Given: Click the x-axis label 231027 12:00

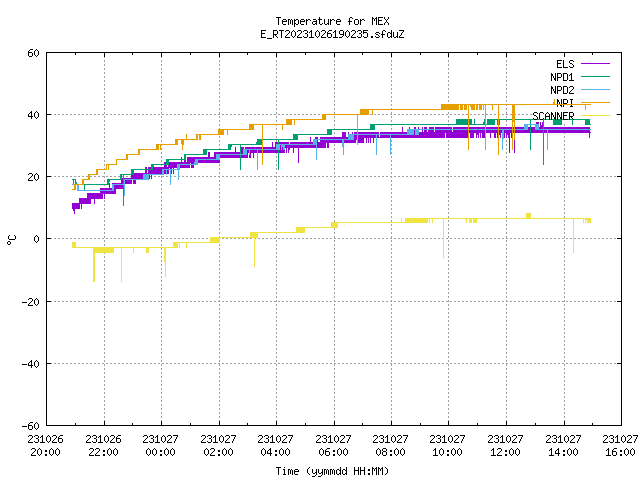Looking at the screenshot, I should [506, 446].
